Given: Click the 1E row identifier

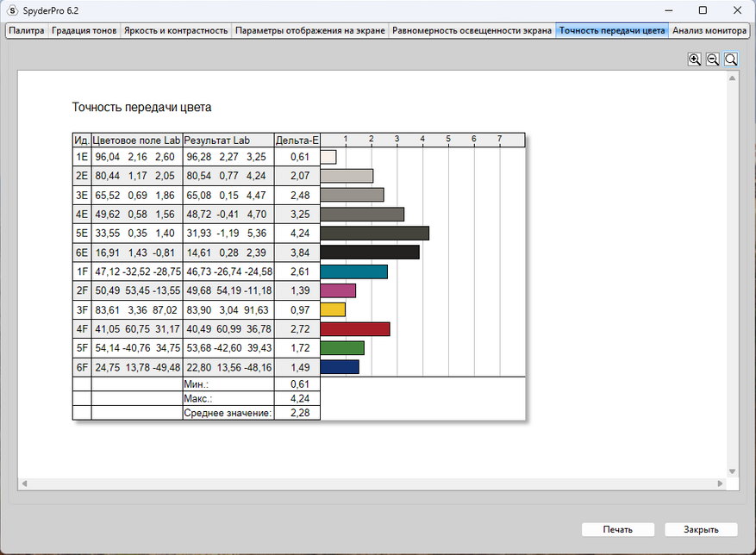Looking at the screenshot, I should (x=82, y=157).
